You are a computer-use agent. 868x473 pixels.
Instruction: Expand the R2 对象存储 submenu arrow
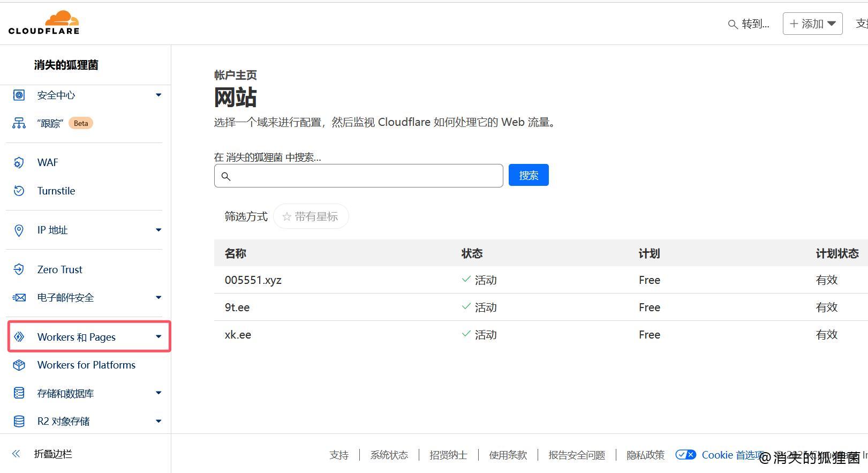pyautogui.click(x=158, y=421)
